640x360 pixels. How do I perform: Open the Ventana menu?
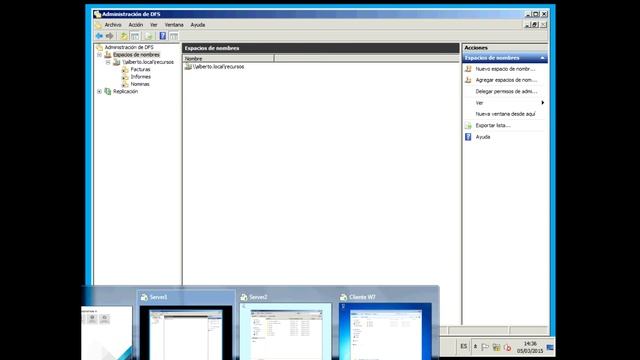174,25
